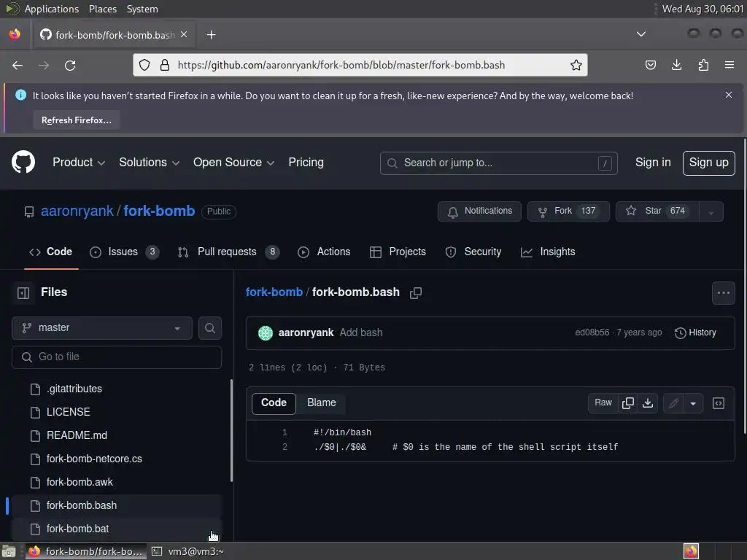Click the Refresh Firefox… button
The height and width of the screenshot is (560, 747).
[x=76, y=120]
